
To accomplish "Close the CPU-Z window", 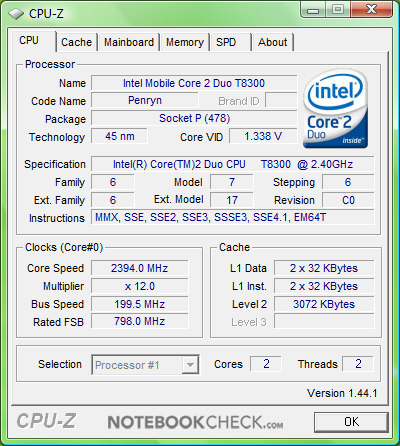I will pos(371,10).
